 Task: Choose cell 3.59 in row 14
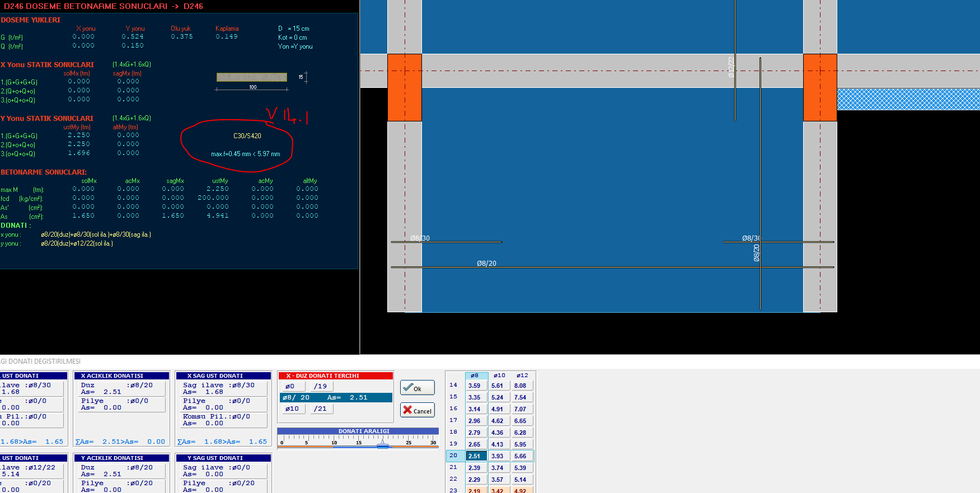[x=475, y=386]
